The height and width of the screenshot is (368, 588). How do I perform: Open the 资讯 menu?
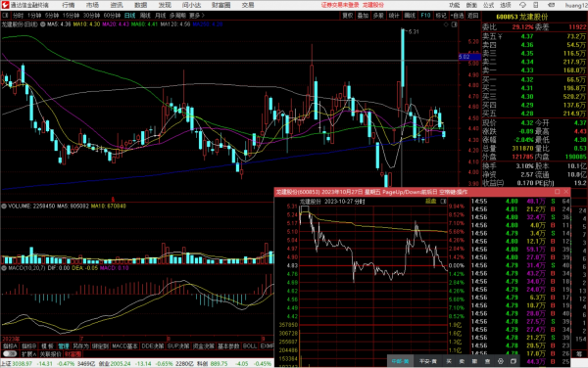[x=117, y=5]
